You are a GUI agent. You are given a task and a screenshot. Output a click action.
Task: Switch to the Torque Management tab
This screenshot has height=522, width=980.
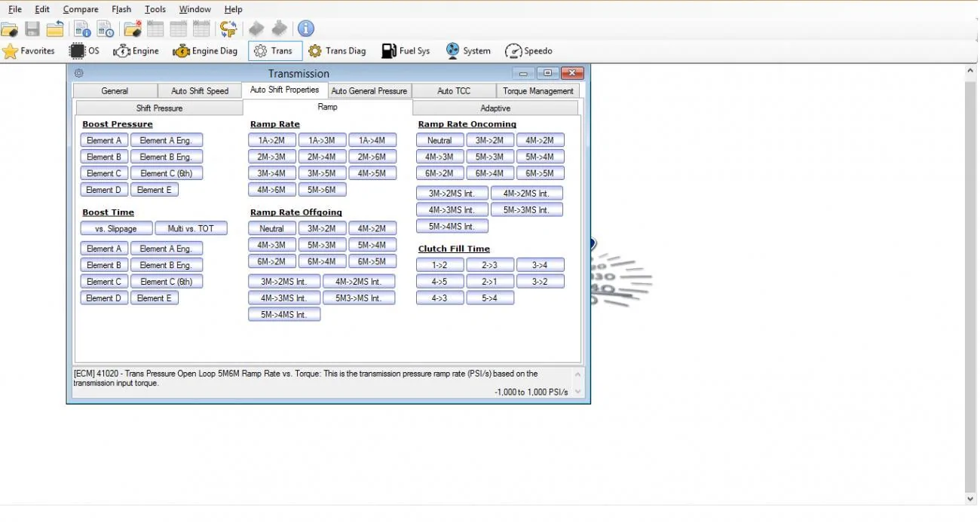click(538, 91)
